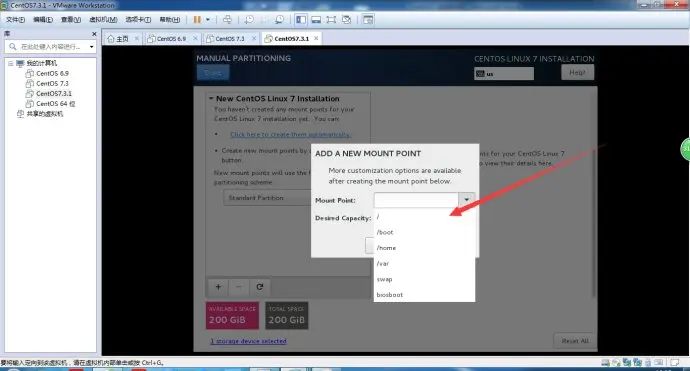
Task: Choose swap from the mount point list
Action: [424, 279]
